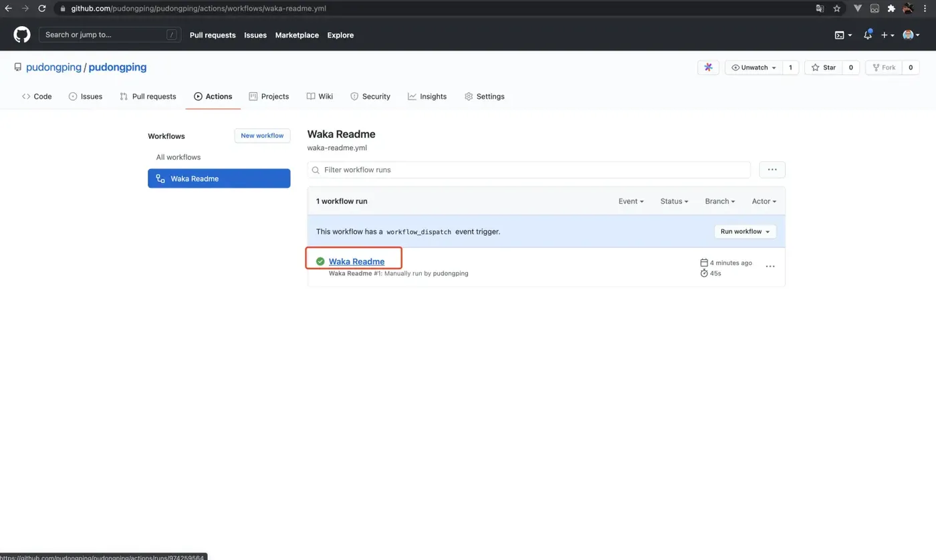Screen dimensions: 936x560
Task: Switch to the repository Issues tab
Action: point(86,96)
